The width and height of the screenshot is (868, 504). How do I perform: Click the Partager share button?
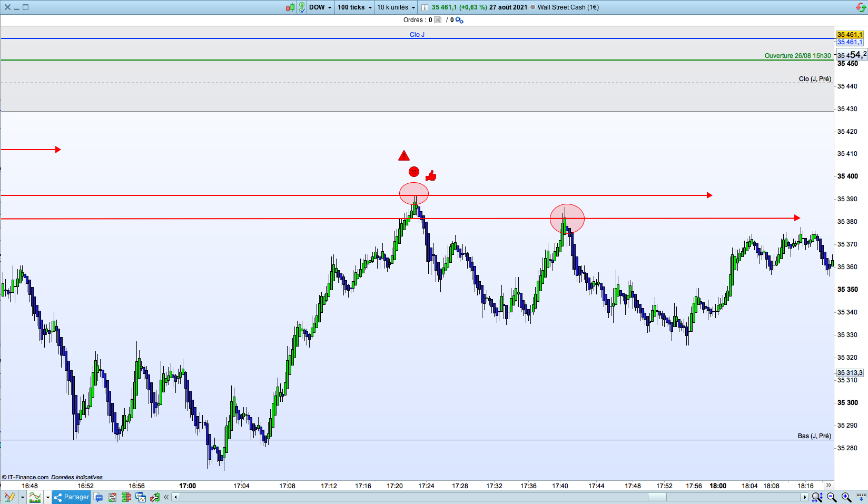click(x=72, y=497)
